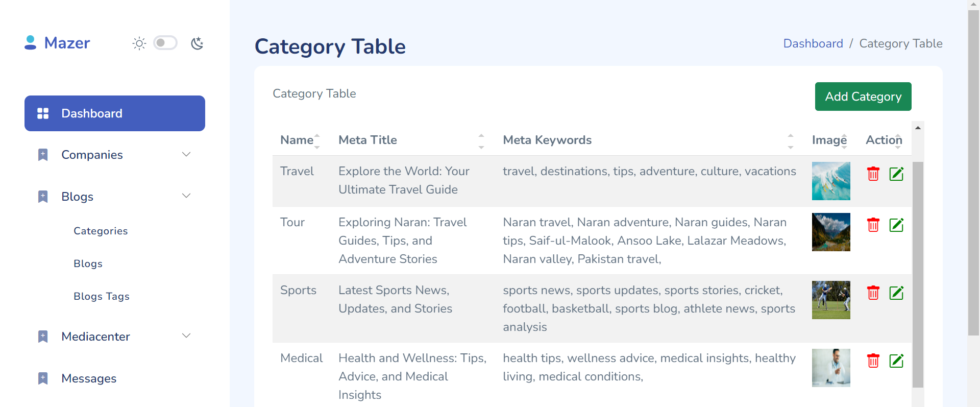The image size is (980, 407).
Task: Open the Blogs Tags submenu item
Action: [x=102, y=296]
